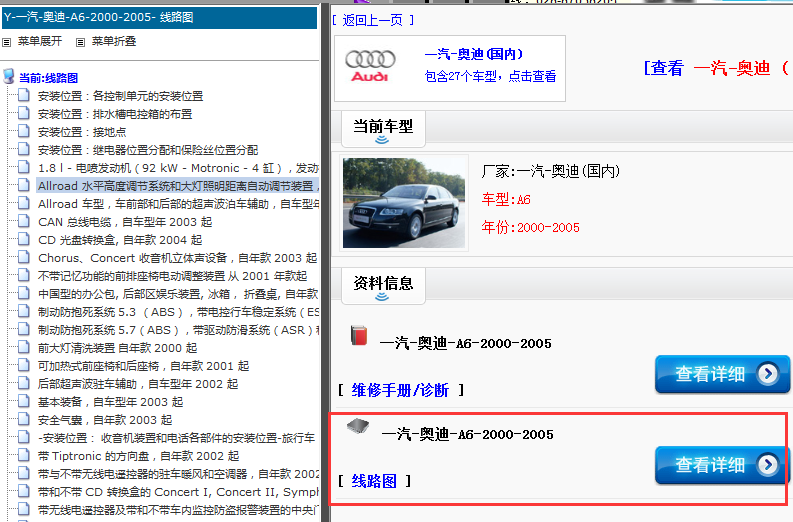Click page icon beside 带 Tiptronic 的方向盘
Viewport: 793px width, 522px height.
[x=24, y=455]
